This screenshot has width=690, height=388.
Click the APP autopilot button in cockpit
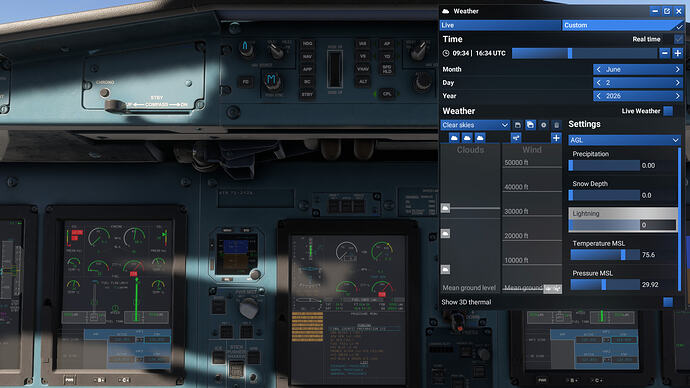click(x=307, y=69)
